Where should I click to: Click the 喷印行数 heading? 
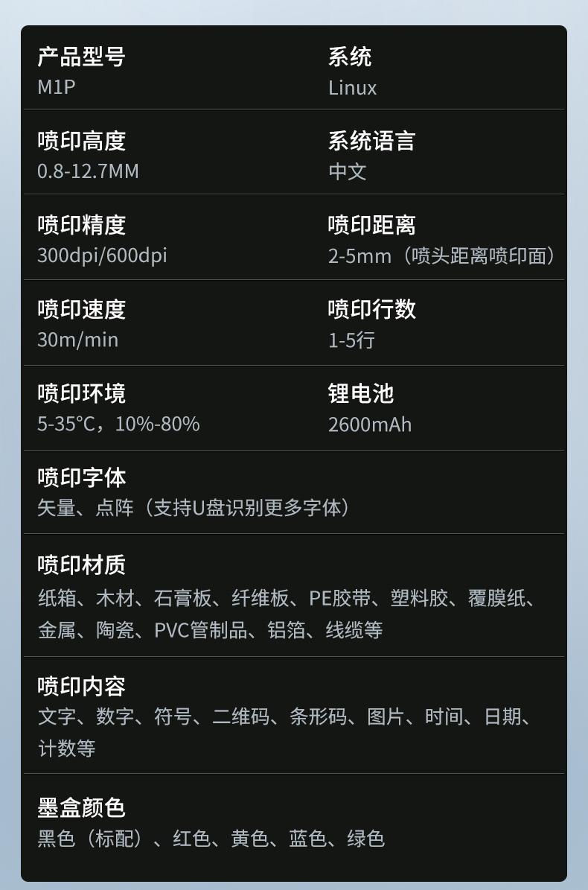click(x=371, y=309)
